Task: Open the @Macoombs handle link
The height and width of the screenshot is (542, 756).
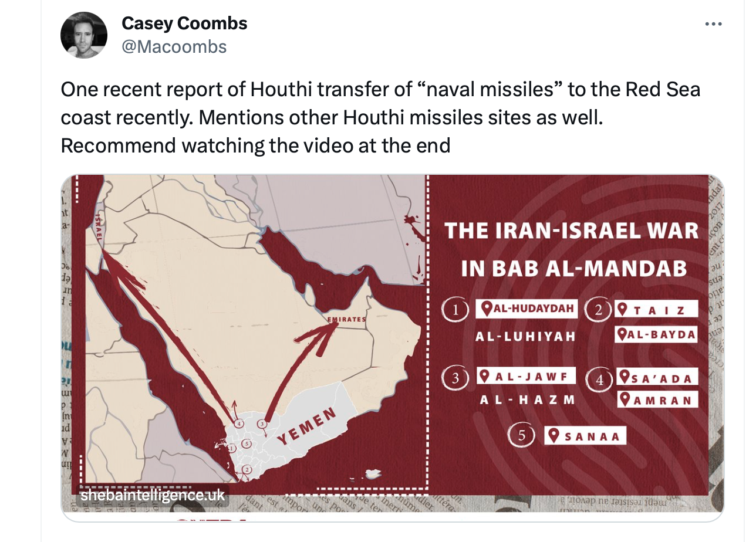Action: 174,46
